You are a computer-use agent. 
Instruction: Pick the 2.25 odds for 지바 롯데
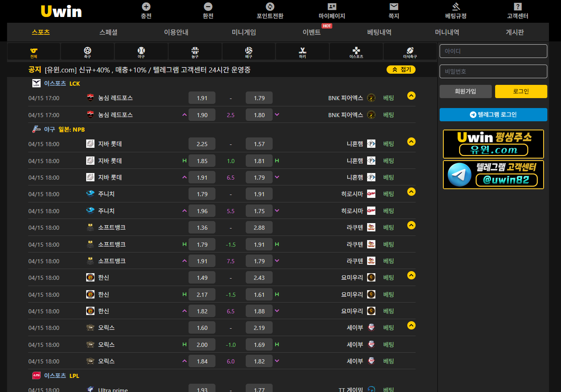click(202, 144)
